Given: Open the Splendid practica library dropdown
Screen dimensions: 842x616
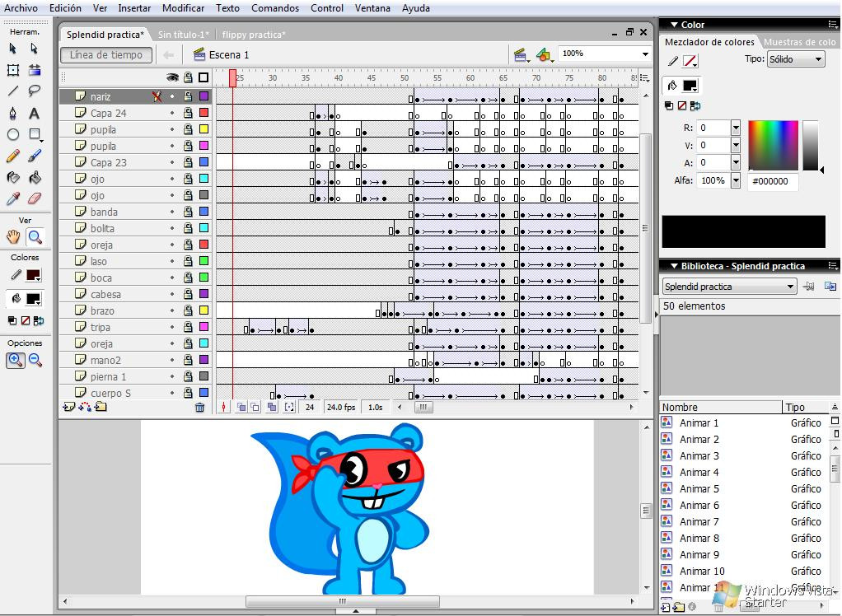Looking at the screenshot, I should (729, 287).
